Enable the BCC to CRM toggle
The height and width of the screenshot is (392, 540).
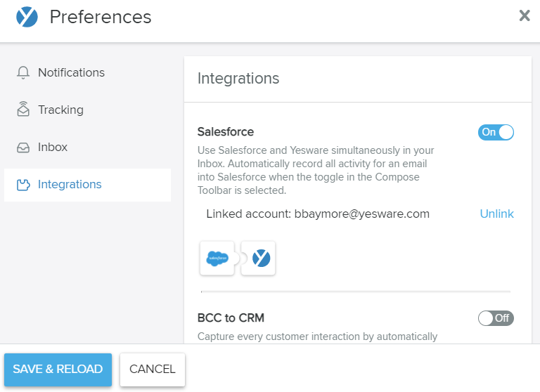click(x=496, y=318)
